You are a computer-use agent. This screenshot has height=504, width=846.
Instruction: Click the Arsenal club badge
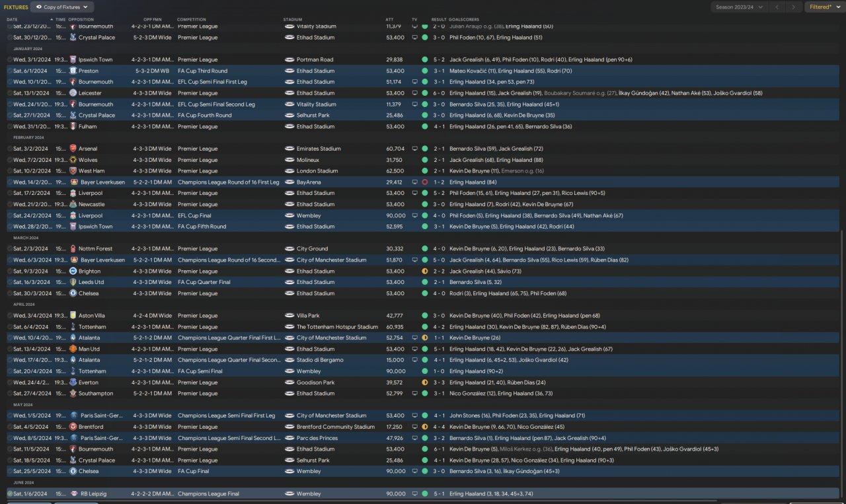(73, 149)
